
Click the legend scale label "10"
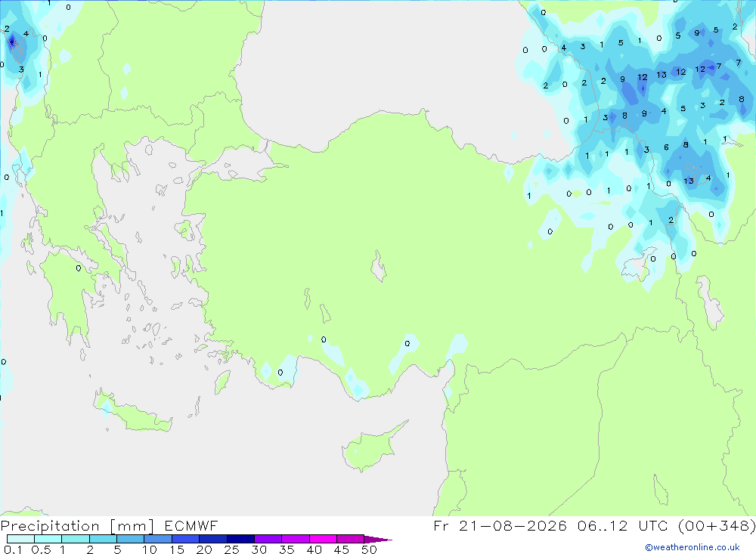pos(150,549)
